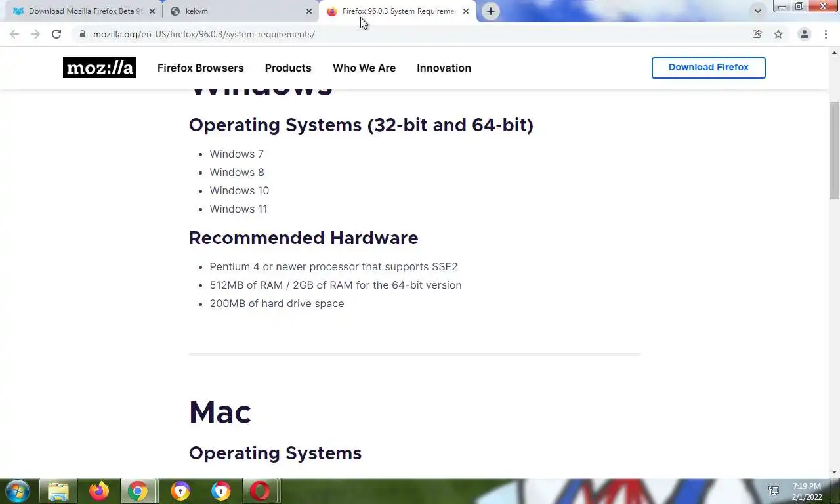This screenshot has width=840, height=504.
Task: Open a new tab with the plus button
Action: (x=491, y=11)
